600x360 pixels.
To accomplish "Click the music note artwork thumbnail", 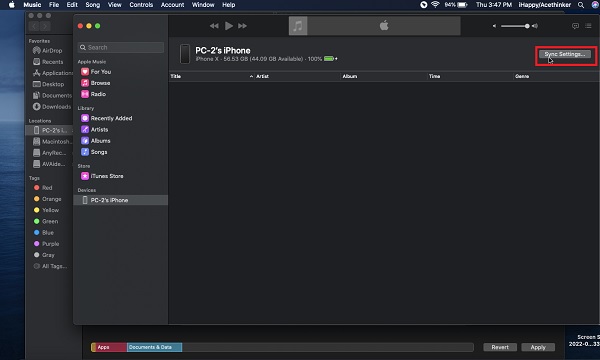I will pos(298,26).
